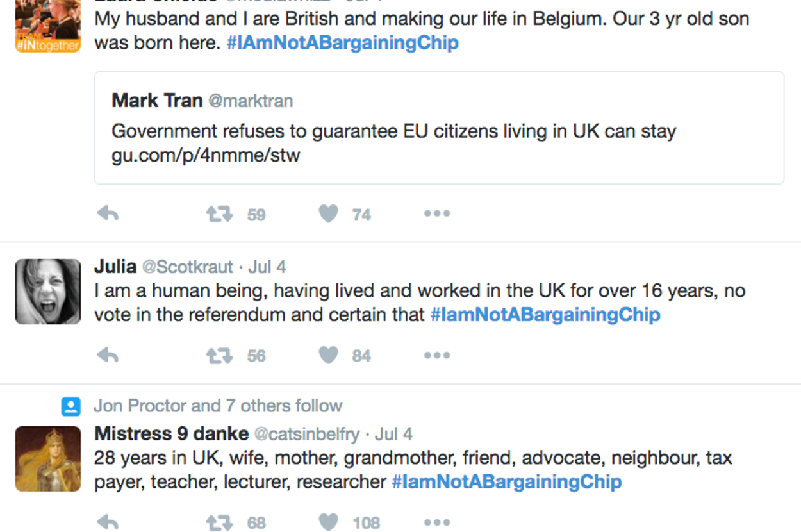Retweet Julia's tweet
This screenshot has width=801, height=532.
click(x=219, y=356)
